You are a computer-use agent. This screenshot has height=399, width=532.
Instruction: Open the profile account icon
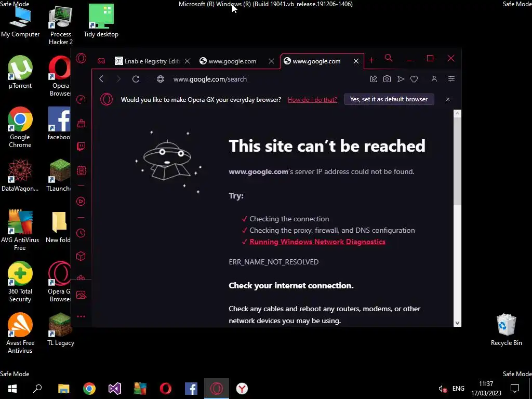click(434, 79)
